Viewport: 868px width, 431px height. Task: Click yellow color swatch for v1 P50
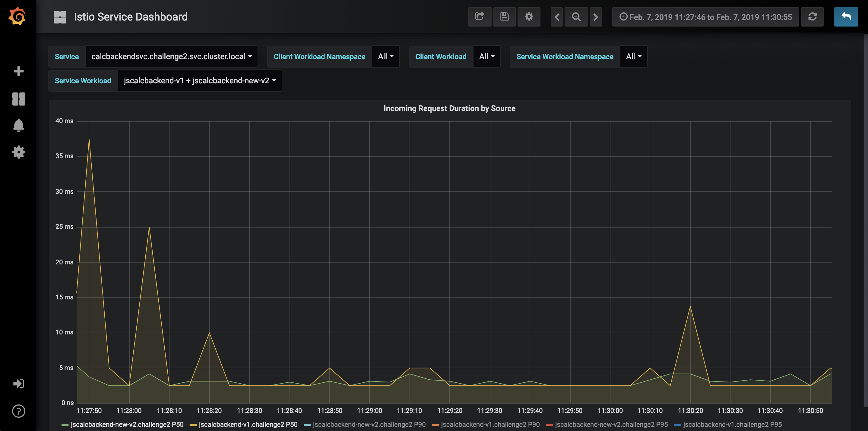pyautogui.click(x=193, y=425)
